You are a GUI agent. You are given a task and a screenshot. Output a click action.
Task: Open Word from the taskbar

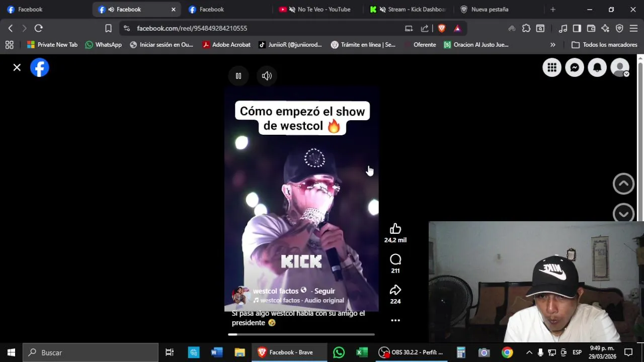point(216,352)
